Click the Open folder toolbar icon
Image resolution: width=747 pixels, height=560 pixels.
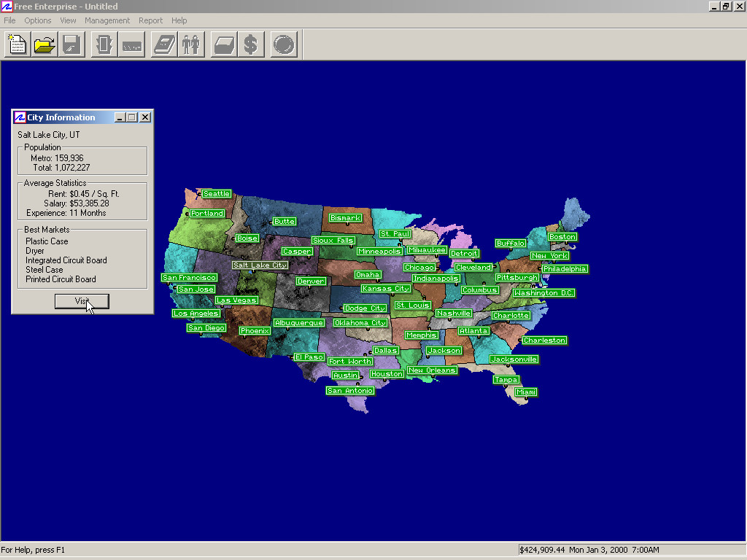click(x=44, y=44)
